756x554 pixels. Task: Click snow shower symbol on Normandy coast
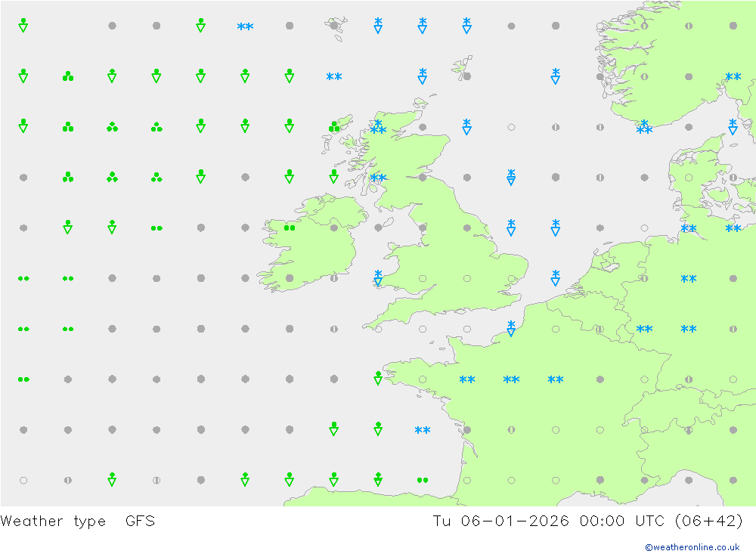tap(511, 328)
